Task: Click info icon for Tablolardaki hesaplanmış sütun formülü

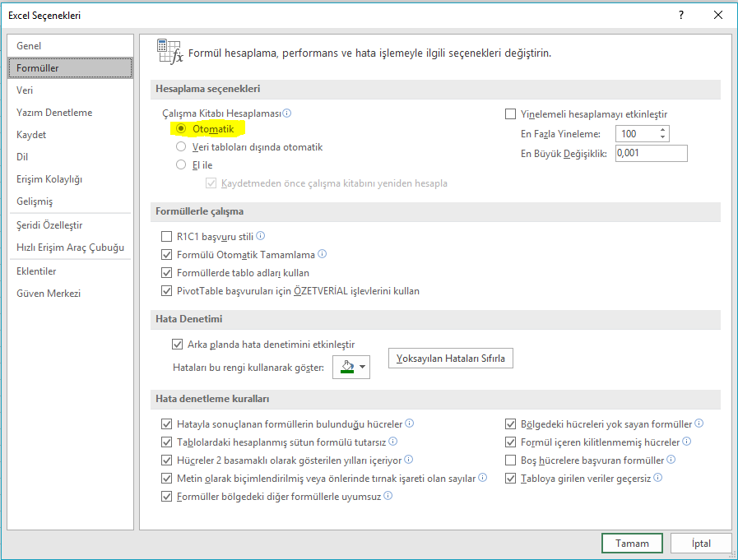Action: coord(393,442)
